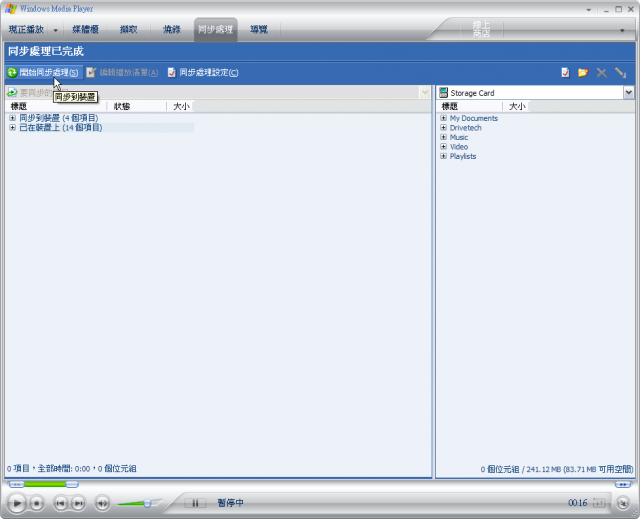Image resolution: width=640 pixels, height=519 pixels.
Task: Open Sync Settings (同步處理設定)
Action: (x=203, y=73)
